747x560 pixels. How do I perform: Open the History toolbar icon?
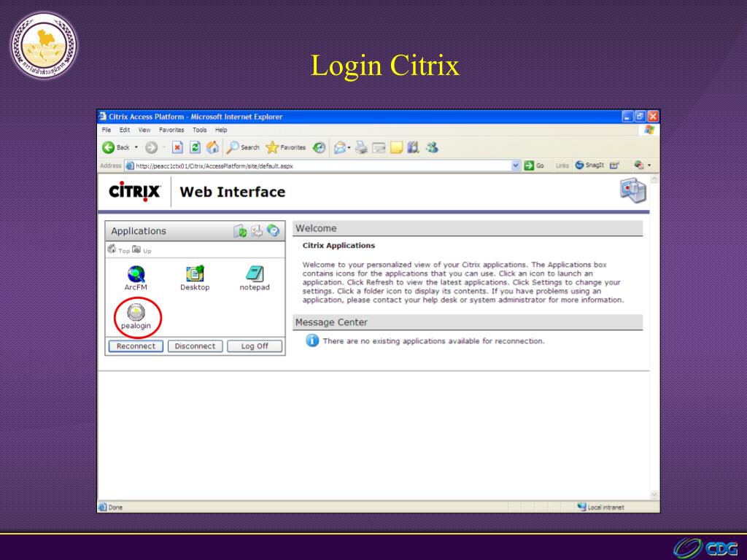(x=320, y=147)
